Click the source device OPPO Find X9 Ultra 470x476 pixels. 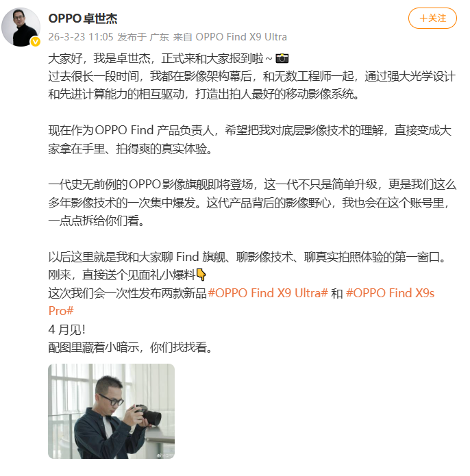pyautogui.click(x=241, y=37)
